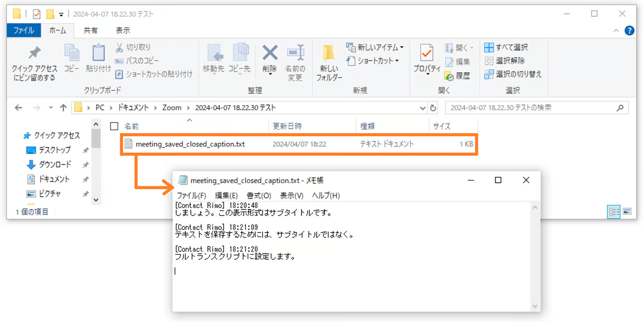Switch to large icons view toggle
The image size is (644, 322).
click(627, 211)
